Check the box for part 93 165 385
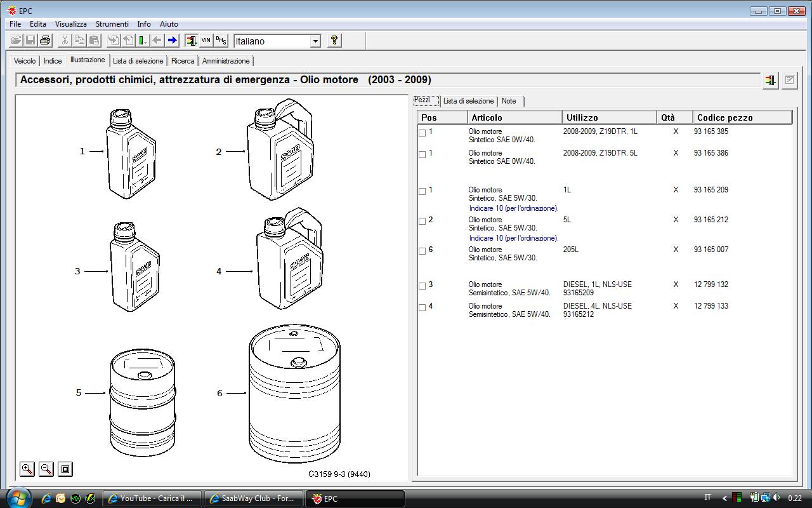 [x=422, y=133]
